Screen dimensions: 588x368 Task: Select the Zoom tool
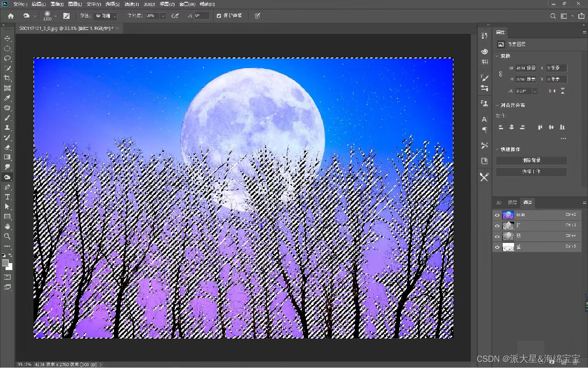pyautogui.click(x=7, y=236)
